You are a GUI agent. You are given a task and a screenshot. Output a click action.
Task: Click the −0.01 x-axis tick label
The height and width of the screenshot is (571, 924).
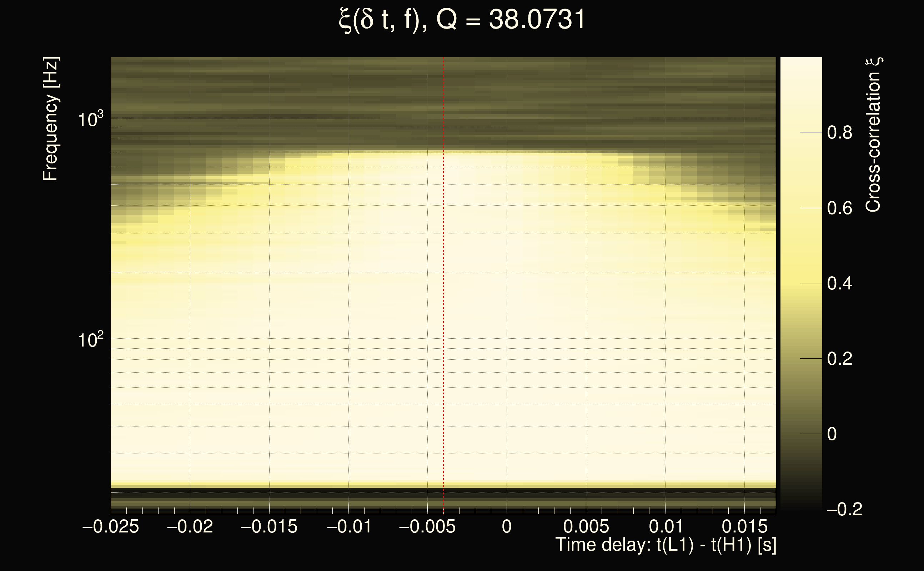coord(349,527)
